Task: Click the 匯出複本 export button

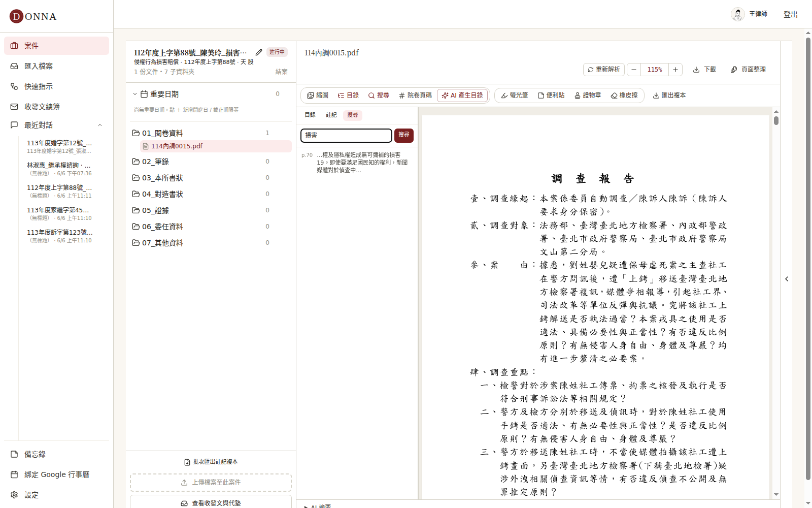Action: [669, 96]
